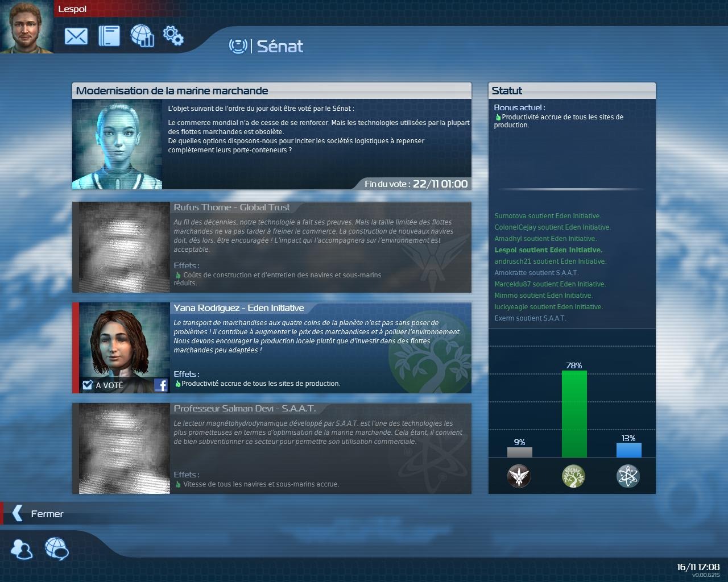Click the Eden Initiative tree emblem

[573, 476]
